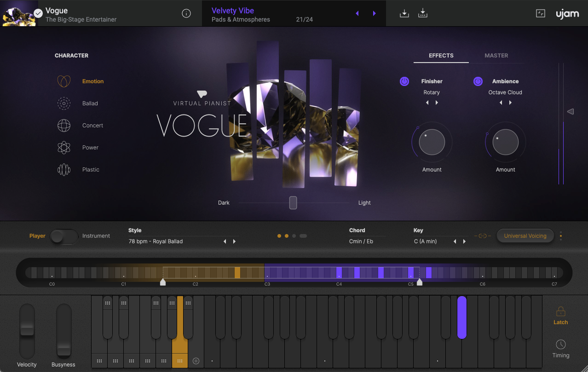This screenshot has height=372, width=588.
Task: Click the Dark / Light tone slider handle
Action: (x=293, y=203)
